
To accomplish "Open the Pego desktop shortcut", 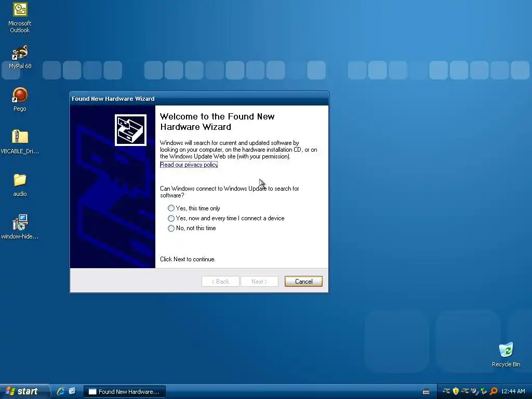I will coord(20,99).
